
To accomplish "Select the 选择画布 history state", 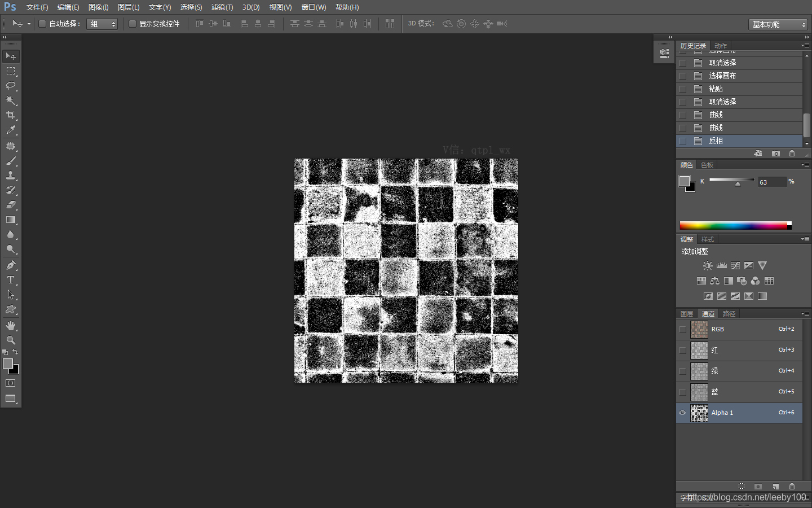I will pyautogui.click(x=739, y=76).
